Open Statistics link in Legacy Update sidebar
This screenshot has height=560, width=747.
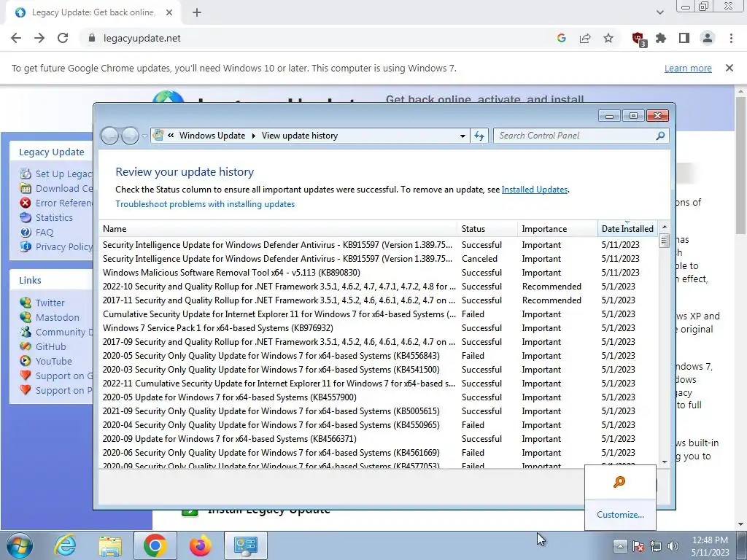pos(54,217)
